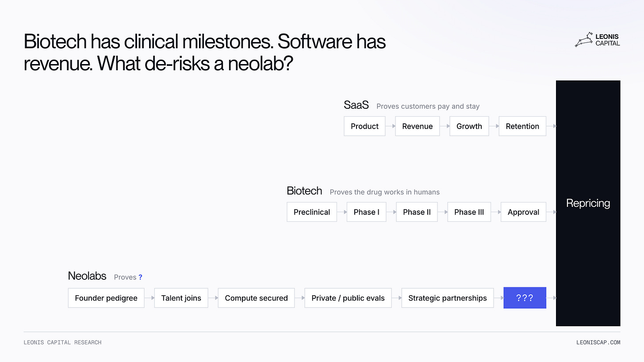Click the Compute secured box

256,298
